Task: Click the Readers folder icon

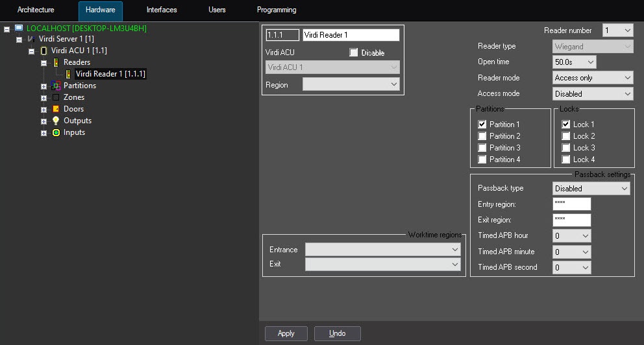Action: coord(56,62)
